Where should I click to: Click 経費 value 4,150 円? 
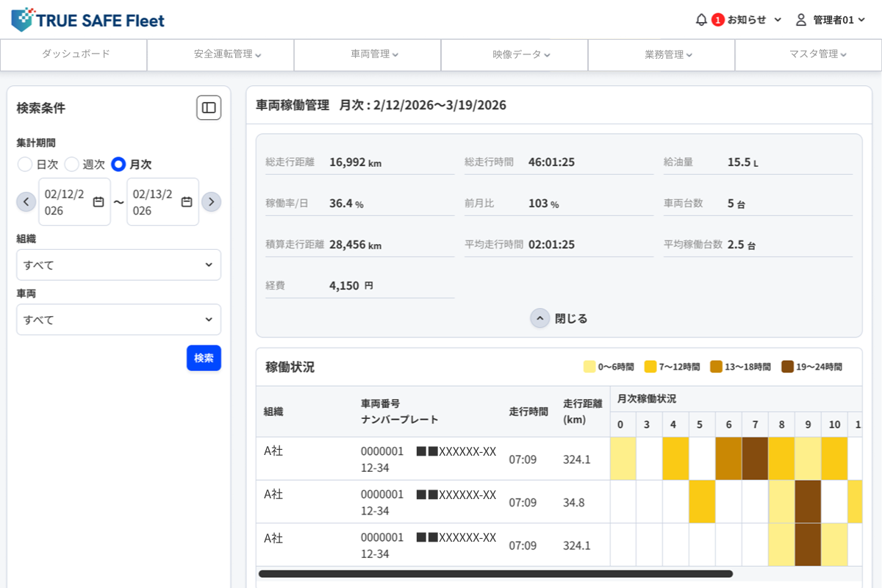click(351, 285)
